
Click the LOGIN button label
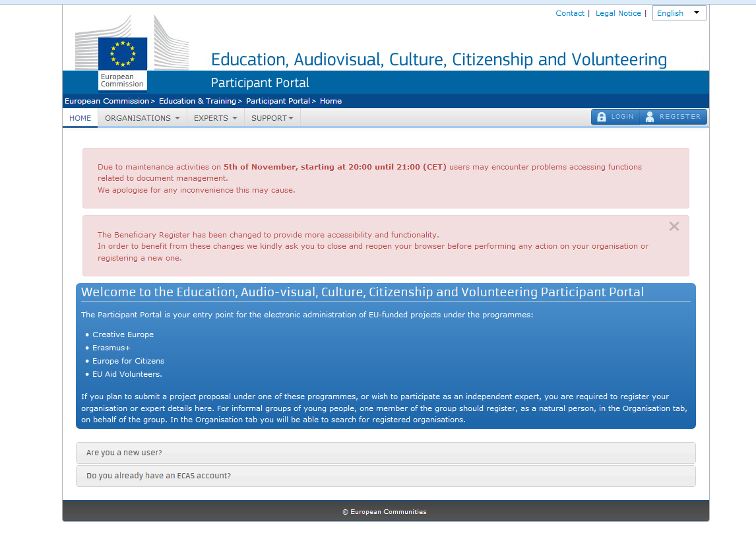(x=623, y=117)
